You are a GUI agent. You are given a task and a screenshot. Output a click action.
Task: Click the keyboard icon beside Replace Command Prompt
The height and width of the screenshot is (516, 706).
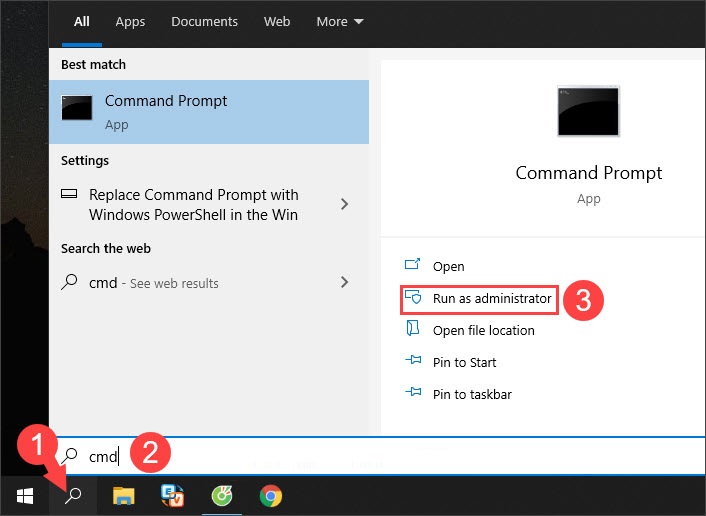coord(69,194)
